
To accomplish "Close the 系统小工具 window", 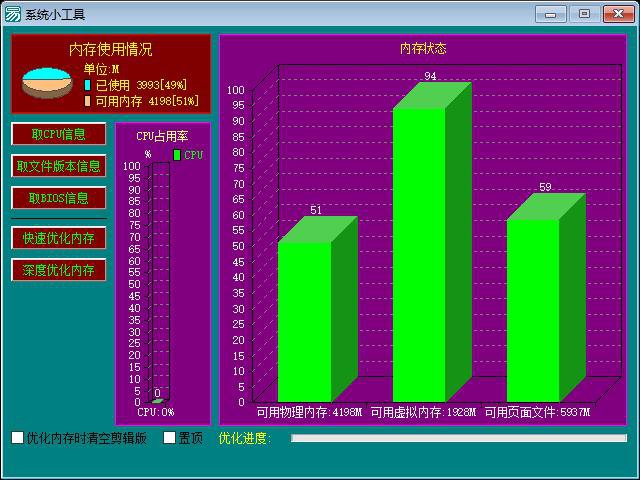I will 616,14.
